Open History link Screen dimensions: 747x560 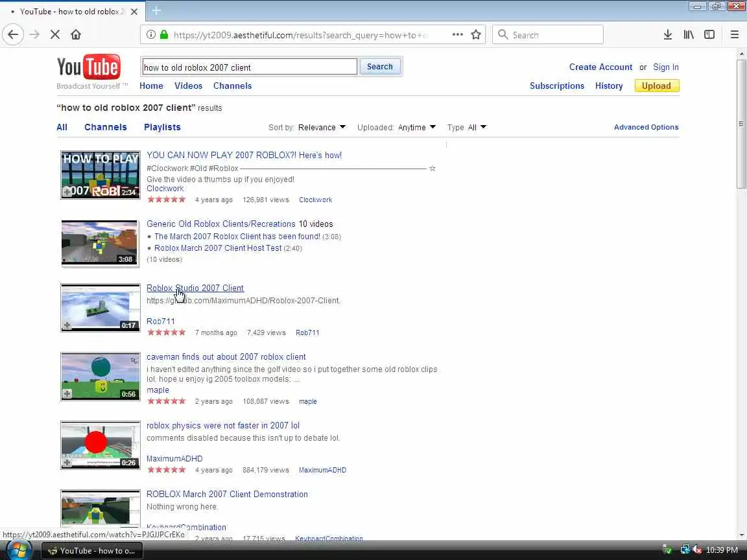pyautogui.click(x=609, y=86)
